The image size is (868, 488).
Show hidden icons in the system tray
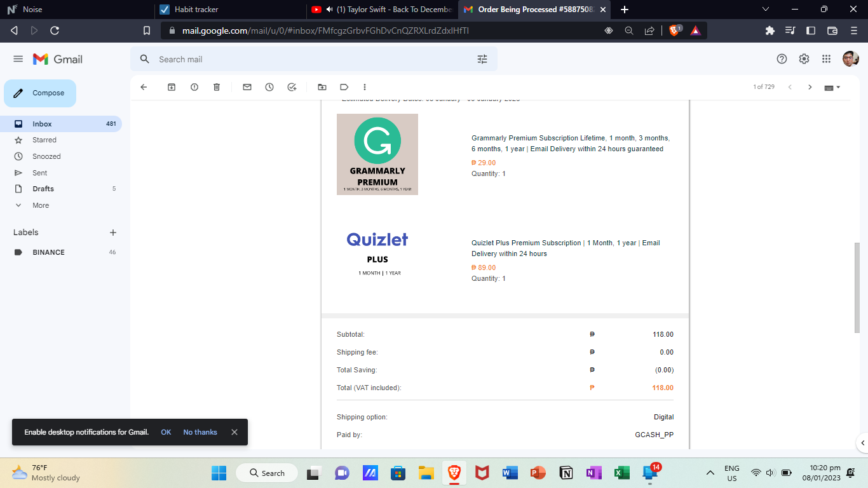point(710,473)
